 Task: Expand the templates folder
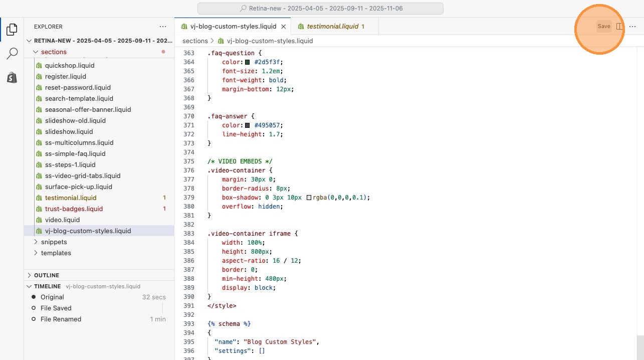point(56,253)
